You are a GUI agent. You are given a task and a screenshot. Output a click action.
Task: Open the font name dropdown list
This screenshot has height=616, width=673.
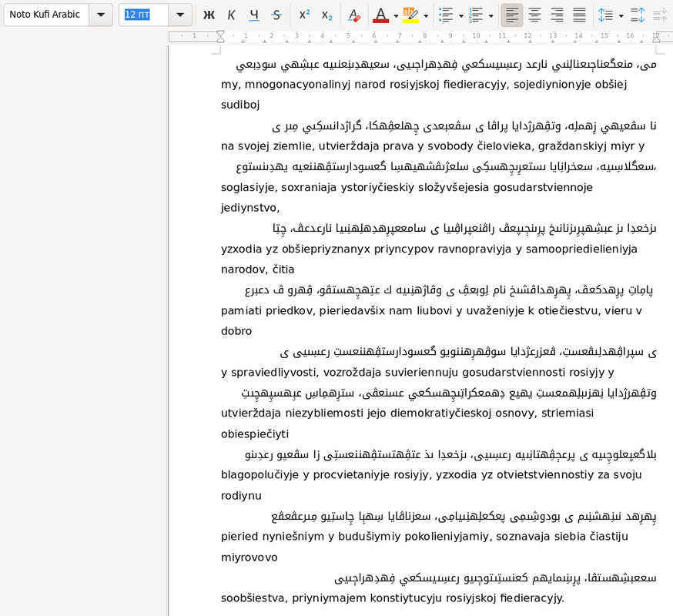101,15
